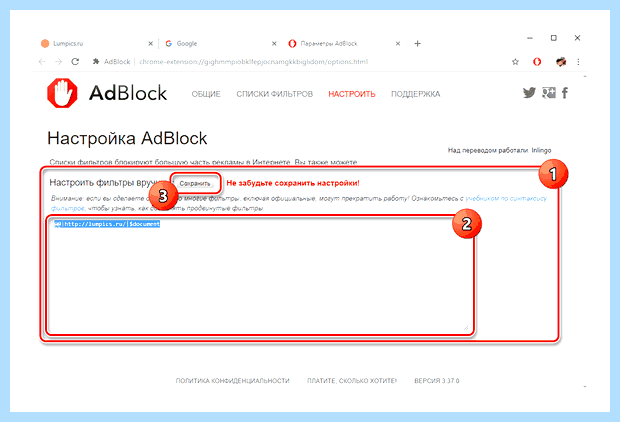The height and width of the screenshot is (422, 620).
Task: Minimize the browser window
Action: (x=530, y=38)
